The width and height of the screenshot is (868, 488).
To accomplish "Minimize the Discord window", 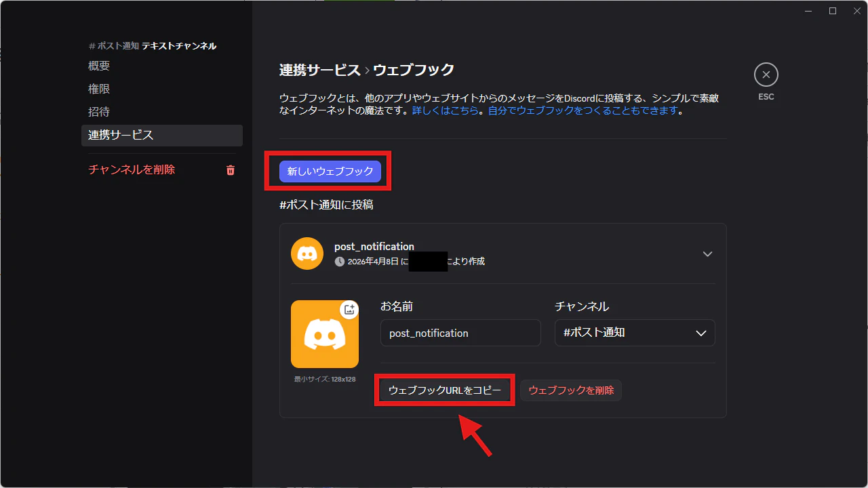I will (x=809, y=11).
